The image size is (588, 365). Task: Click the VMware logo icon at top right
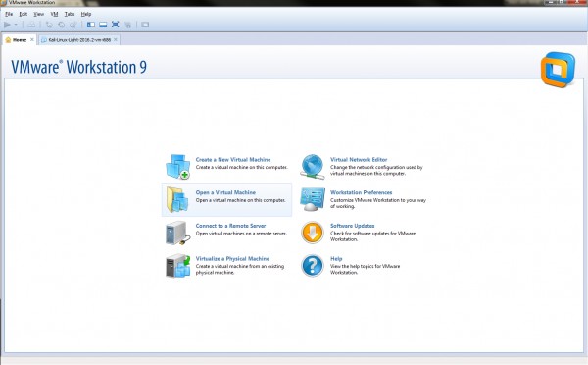558,70
